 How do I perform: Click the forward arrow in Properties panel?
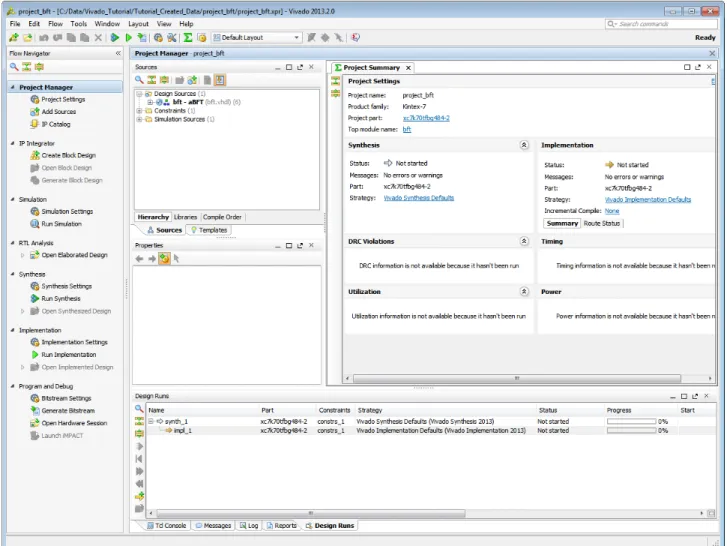pos(152,259)
